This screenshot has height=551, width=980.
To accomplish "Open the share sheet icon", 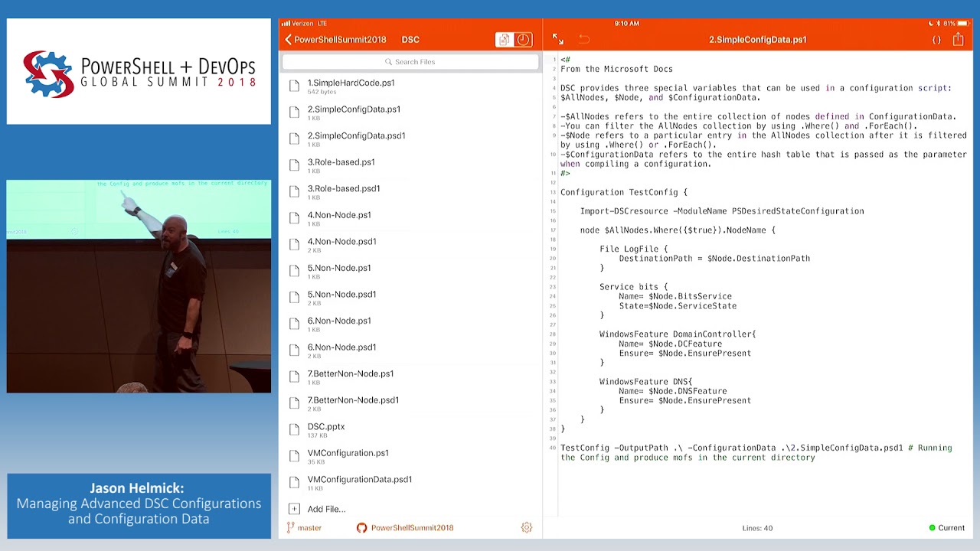I will point(959,39).
